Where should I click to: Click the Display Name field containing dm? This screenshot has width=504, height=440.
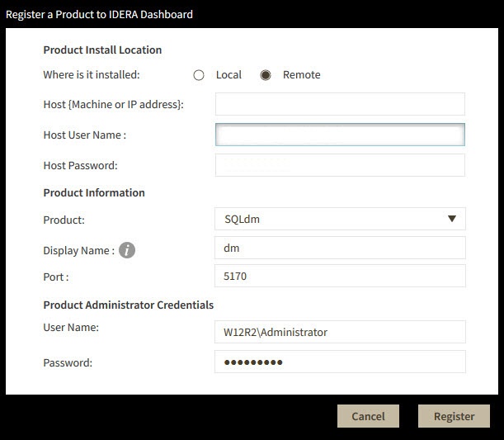[x=340, y=247]
